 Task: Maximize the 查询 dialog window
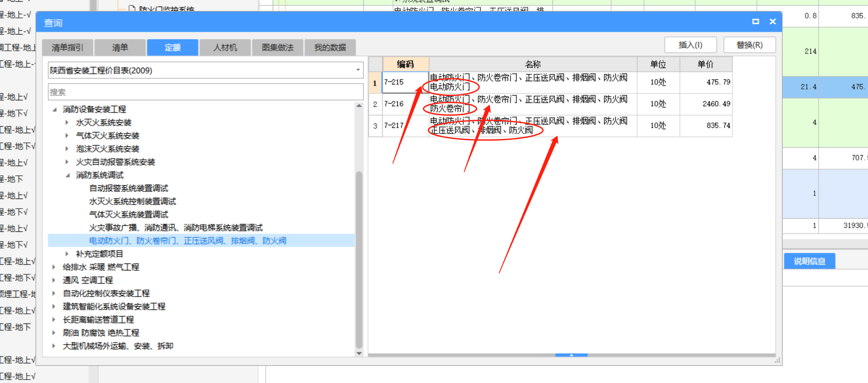[x=756, y=21]
